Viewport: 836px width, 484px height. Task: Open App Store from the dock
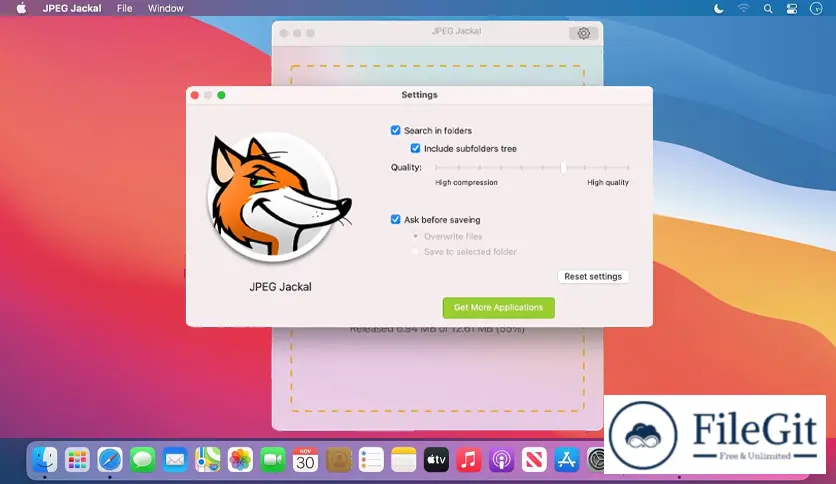[x=566, y=459]
